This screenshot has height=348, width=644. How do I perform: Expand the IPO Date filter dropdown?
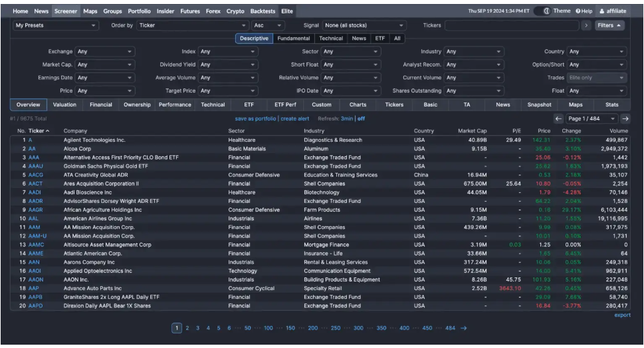(x=350, y=91)
